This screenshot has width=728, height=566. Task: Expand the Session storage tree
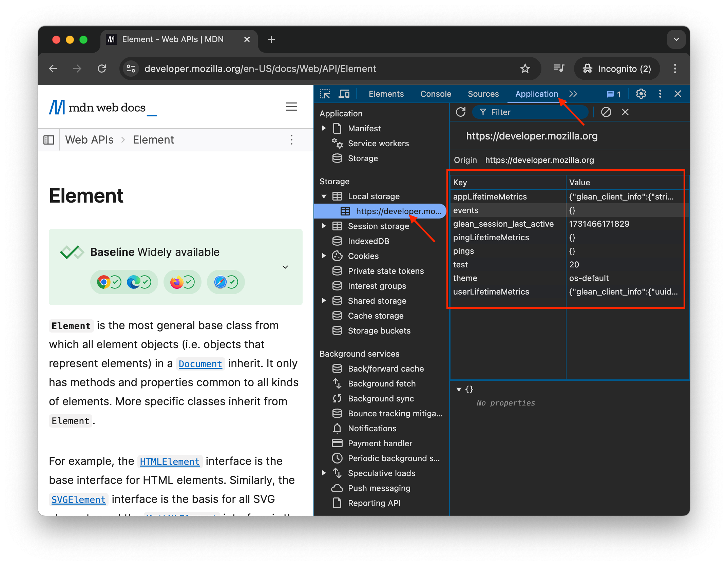pyautogui.click(x=324, y=226)
